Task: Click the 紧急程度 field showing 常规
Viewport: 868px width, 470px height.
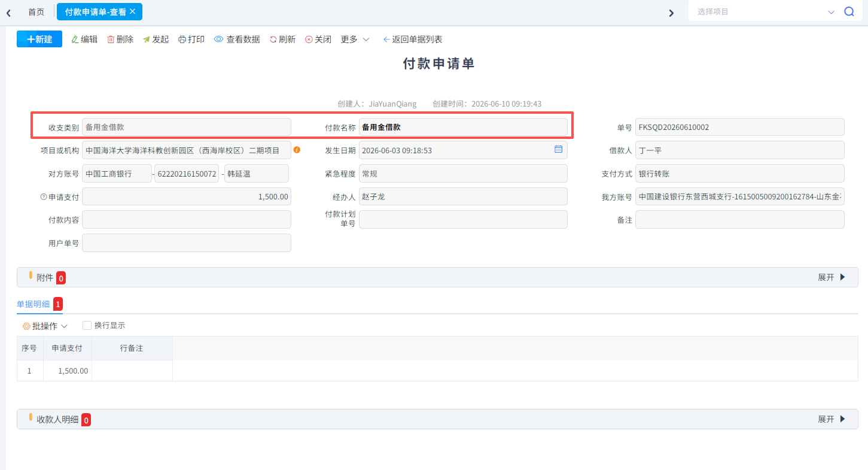Action: click(x=463, y=174)
